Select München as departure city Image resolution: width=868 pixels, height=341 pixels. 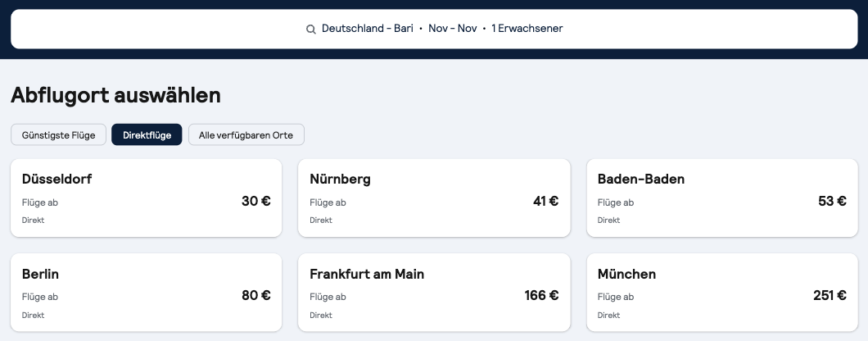pyautogui.click(x=721, y=293)
